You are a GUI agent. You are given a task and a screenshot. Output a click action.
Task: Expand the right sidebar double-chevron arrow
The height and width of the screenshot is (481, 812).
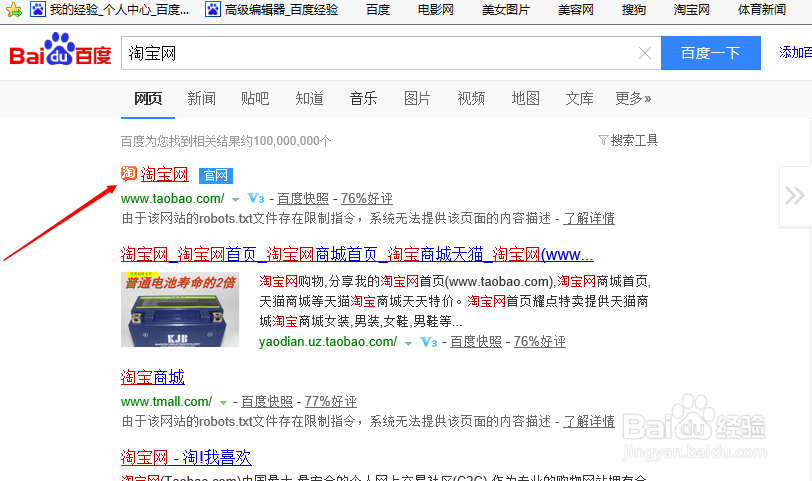(x=794, y=196)
